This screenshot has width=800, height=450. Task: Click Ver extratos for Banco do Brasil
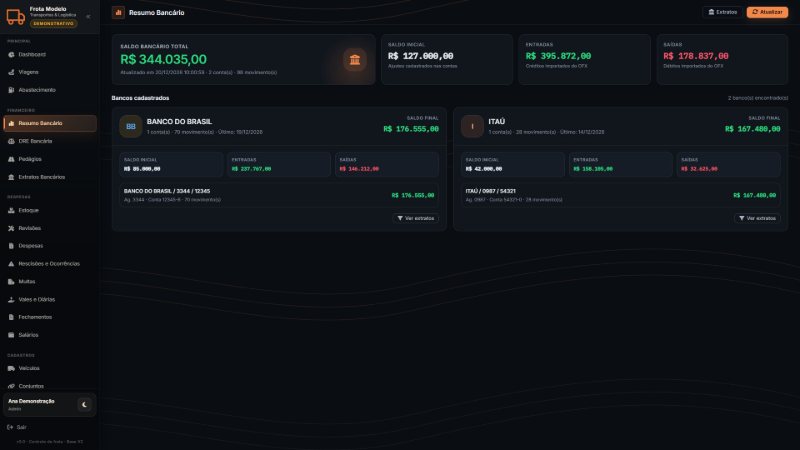tap(415, 218)
